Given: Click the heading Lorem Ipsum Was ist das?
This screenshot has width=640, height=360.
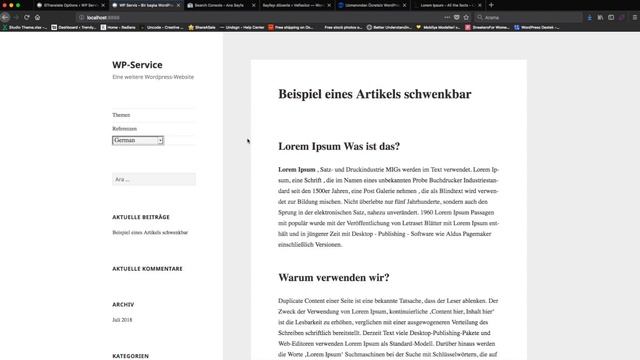Looking at the screenshot, I should point(339,146).
